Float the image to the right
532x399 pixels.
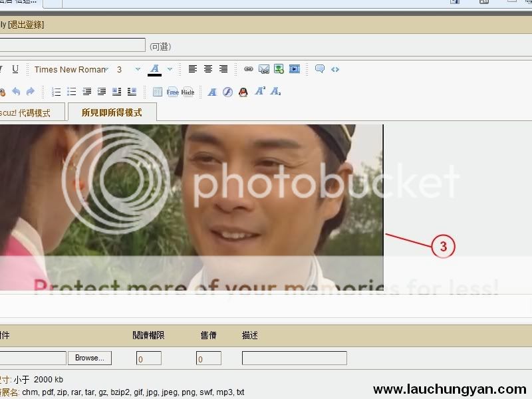[x=132, y=92]
